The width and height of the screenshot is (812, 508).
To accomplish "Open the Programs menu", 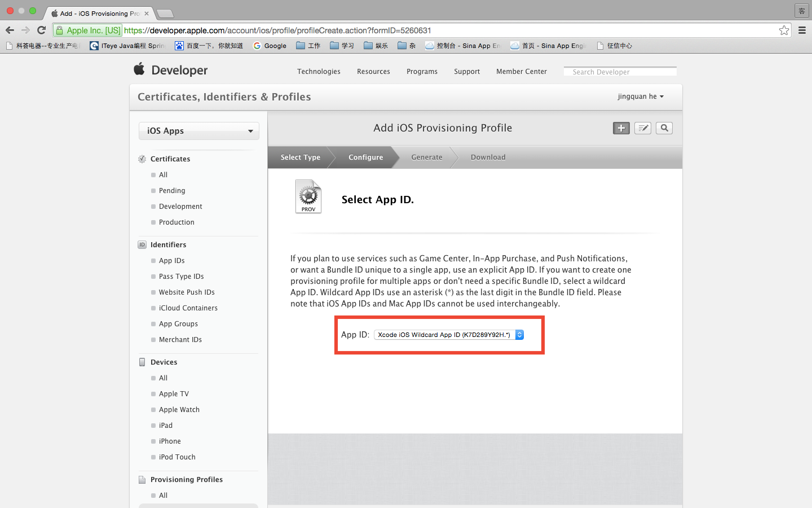I will [x=422, y=72].
